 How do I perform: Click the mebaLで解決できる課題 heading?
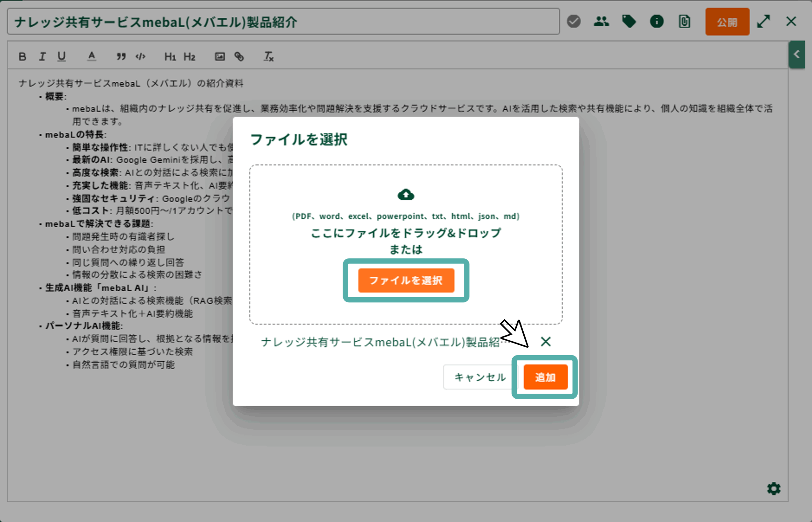pyautogui.click(x=99, y=223)
